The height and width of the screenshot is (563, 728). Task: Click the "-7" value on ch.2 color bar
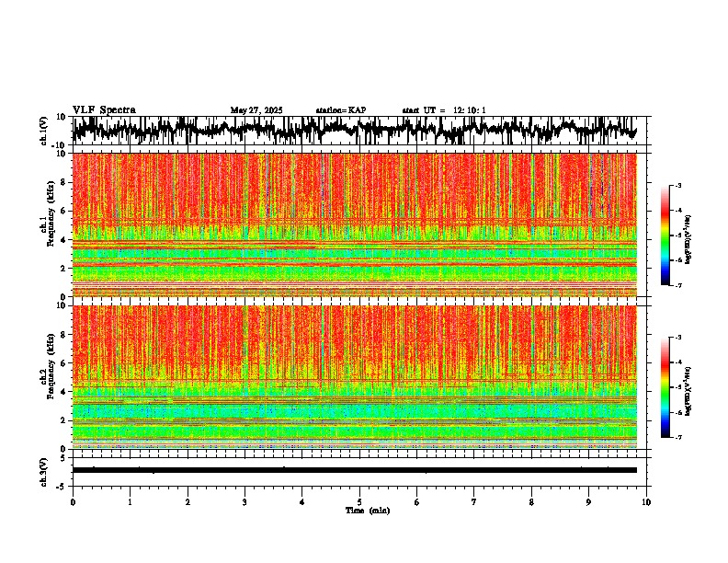tap(678, 437)
